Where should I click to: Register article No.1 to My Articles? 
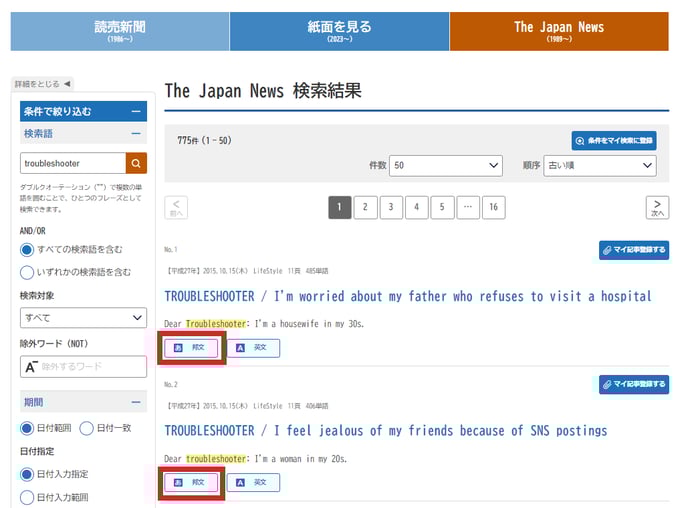tap(634, 250)
